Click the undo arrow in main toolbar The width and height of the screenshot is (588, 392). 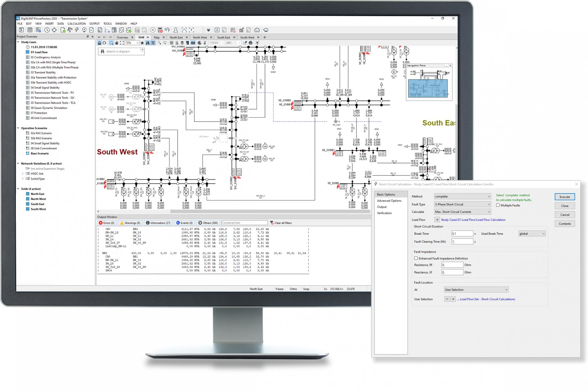167,30
